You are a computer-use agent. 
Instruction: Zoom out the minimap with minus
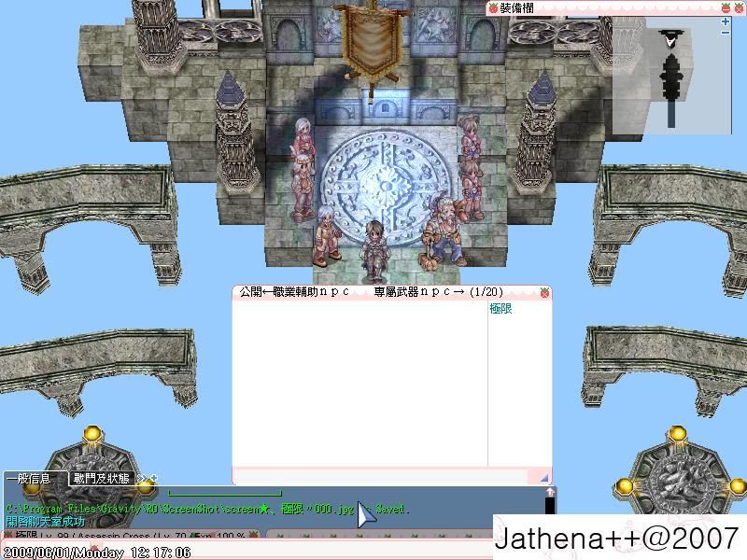pyautogui.click(x=726, y=33)
